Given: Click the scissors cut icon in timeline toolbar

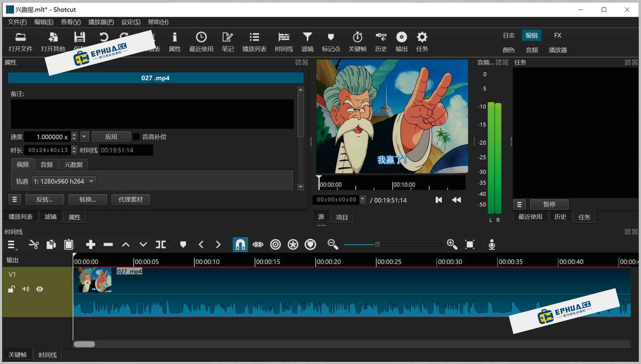Looking at the screenshot, I should click(x=33, y=244).
